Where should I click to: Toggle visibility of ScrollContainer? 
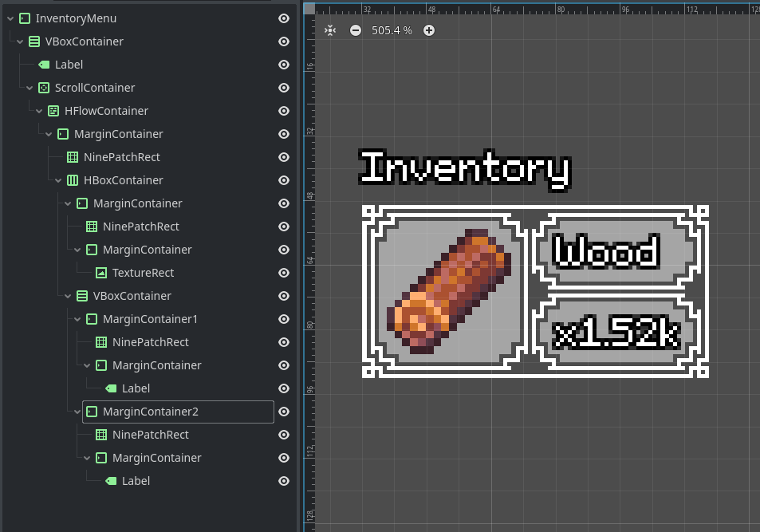coord(284,88)
